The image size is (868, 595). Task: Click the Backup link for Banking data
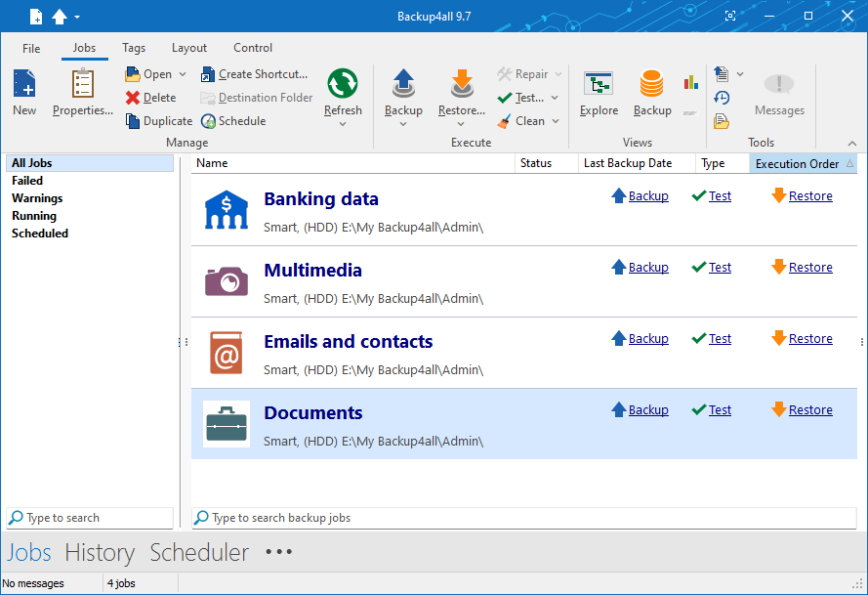pyautogui.click(x=648, y=196)
